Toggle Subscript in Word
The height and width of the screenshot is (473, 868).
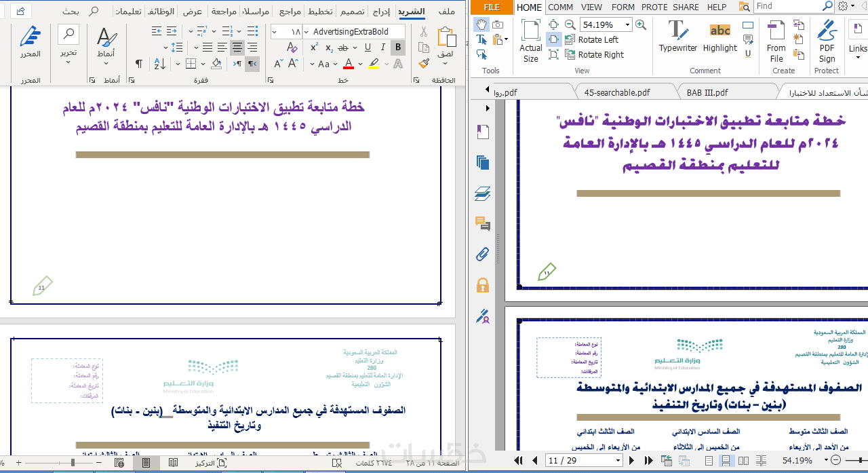tap(329, 48)
